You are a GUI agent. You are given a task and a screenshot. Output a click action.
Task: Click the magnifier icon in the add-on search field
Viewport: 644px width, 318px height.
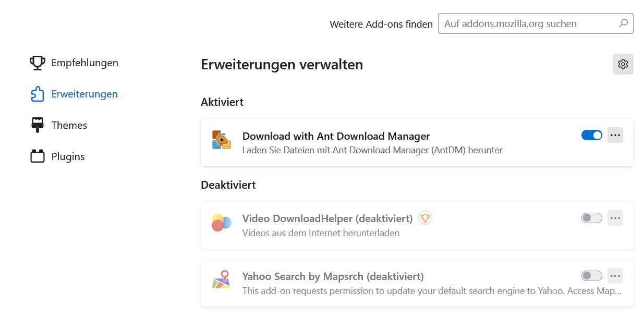(623, 23)
